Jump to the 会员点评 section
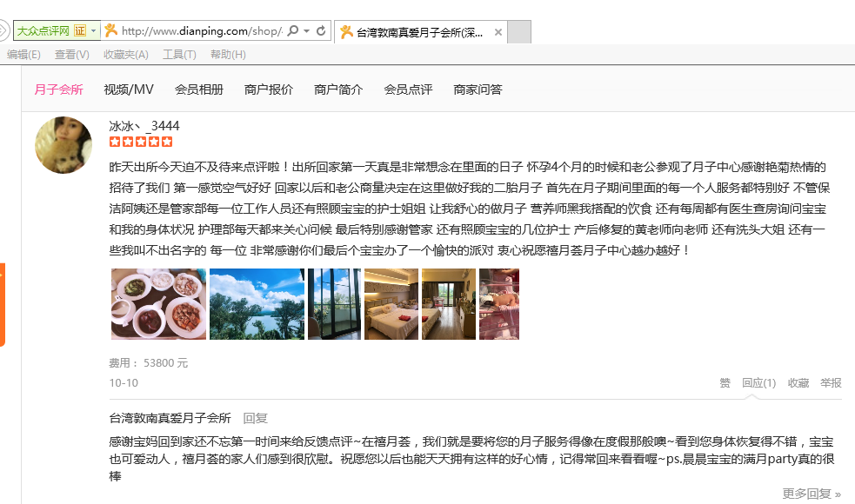 coord(409,90)
